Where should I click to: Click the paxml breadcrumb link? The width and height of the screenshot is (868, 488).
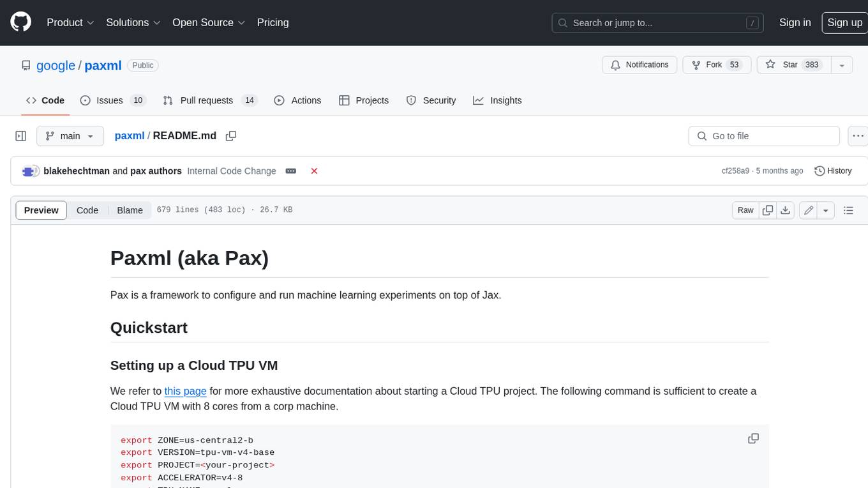(x=130, y=135)
